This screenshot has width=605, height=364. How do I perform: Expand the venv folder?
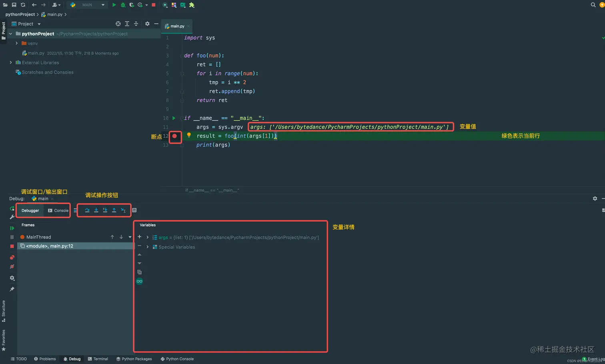[16, 43]
